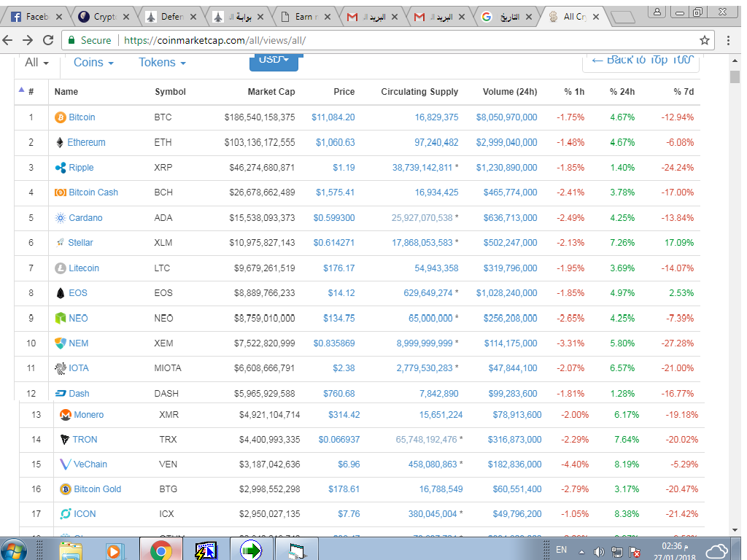Click the Ethereum logo icon

60,142
